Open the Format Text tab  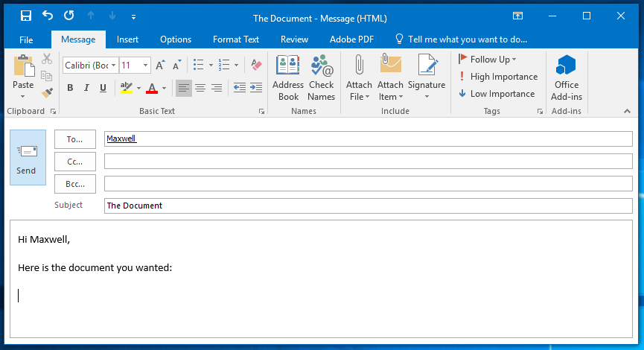236,39
